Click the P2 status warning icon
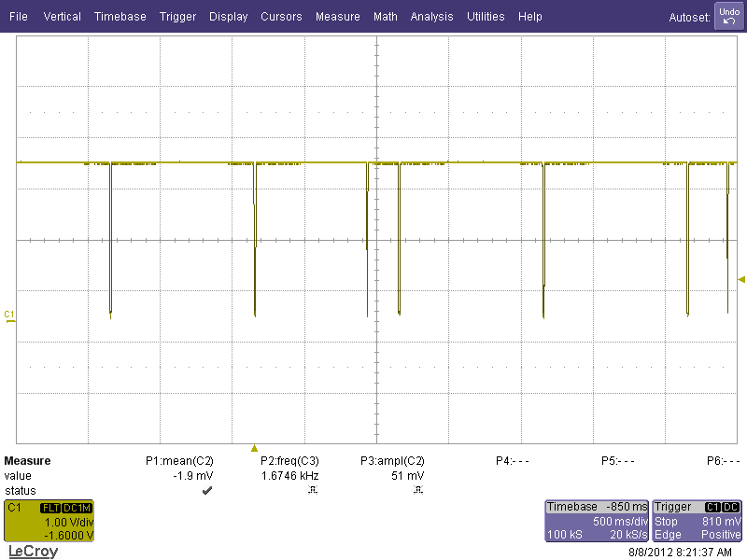Viewport: 747px width, 560px height. (313, 490)
